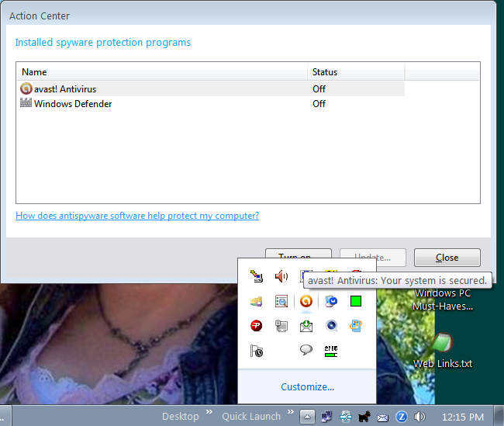The width and height of the screenshot is (504, 426).
Task: Open antispyware software help link
Action: tap(137, 216)
